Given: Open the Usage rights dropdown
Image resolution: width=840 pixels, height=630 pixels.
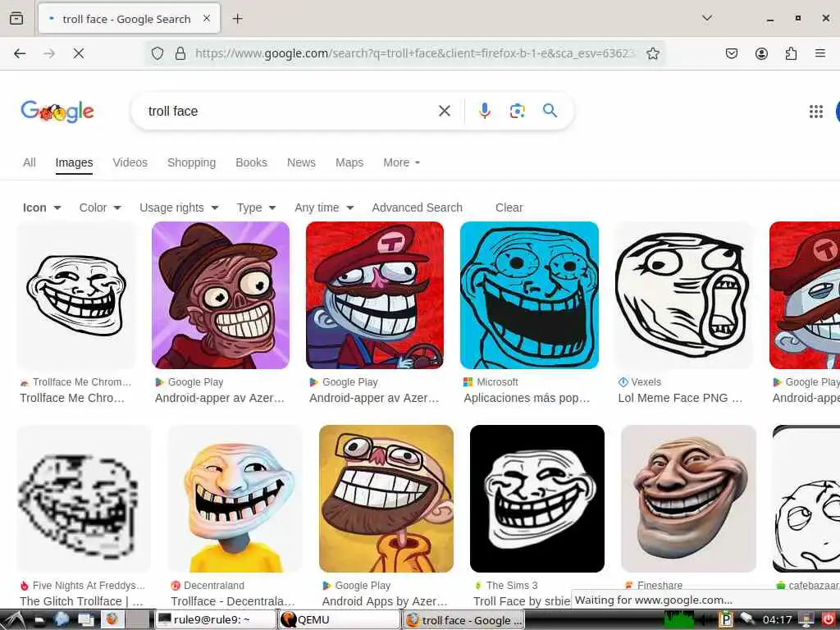Looking at the screenshot, I should coord(179,208).
